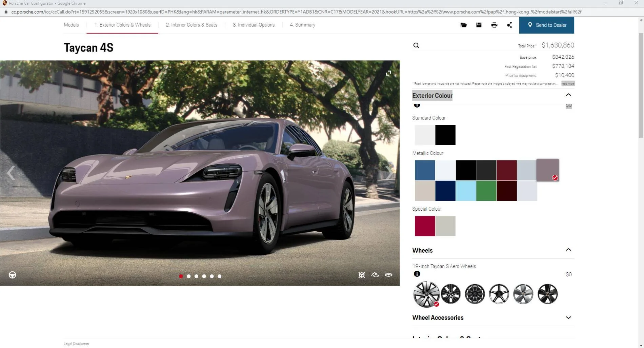Choose the green metallic swatch
Image resolution: width=644 pixels, height=348 pixels.
pyautogui.click(x=486, y=191)
